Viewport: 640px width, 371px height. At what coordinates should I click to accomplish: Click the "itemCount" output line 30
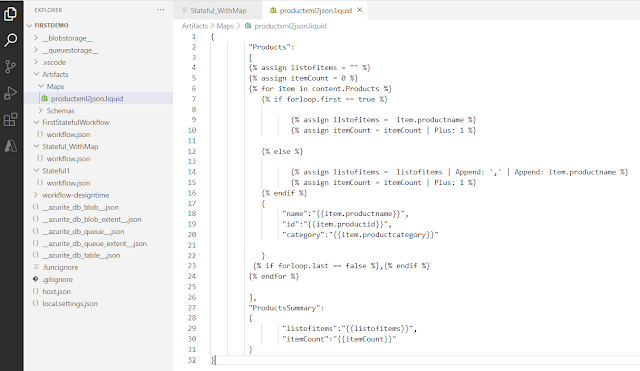339,339
